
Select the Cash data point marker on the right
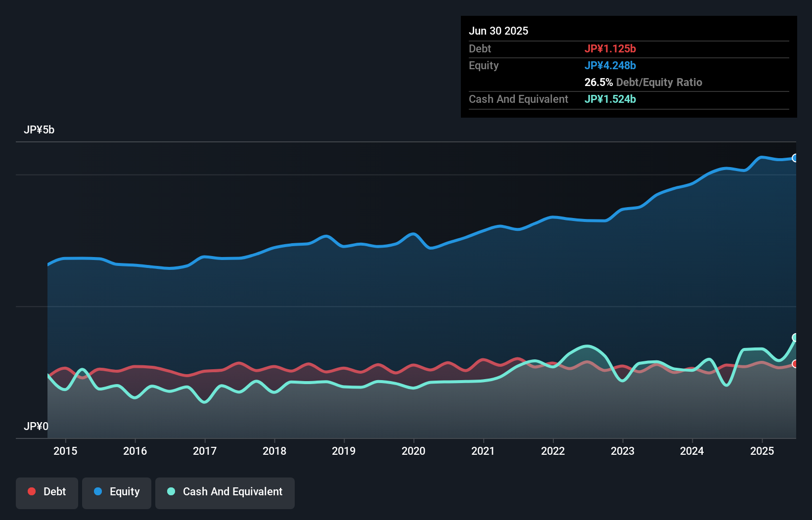pyautogui.click(x=795, y=337)
